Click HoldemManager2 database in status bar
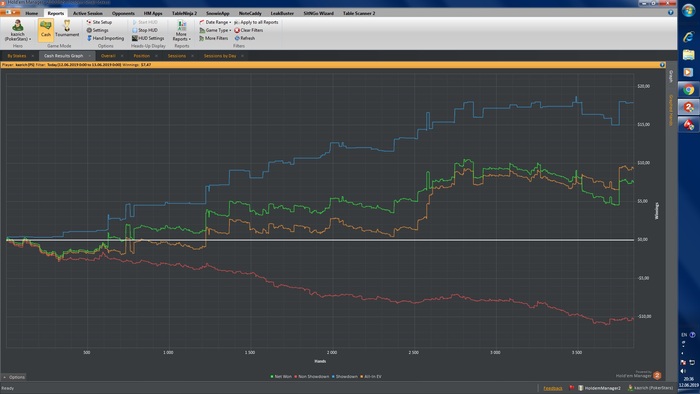This screenshot has height=394, width=700. point(600,388)
